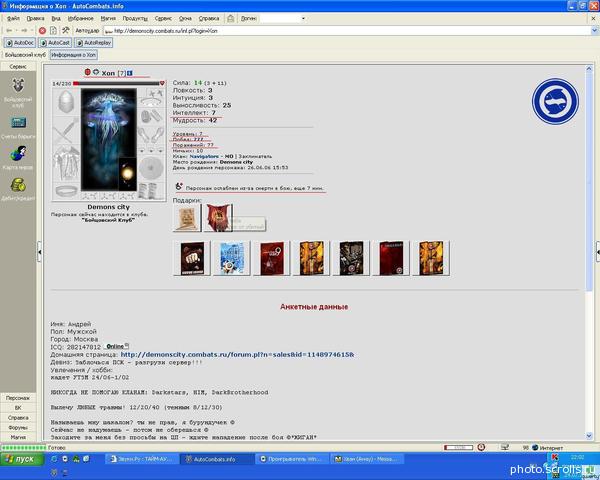This screenshot has height=480, width=600.
Task: Click the house icon in menu bar
Action: 231,18
